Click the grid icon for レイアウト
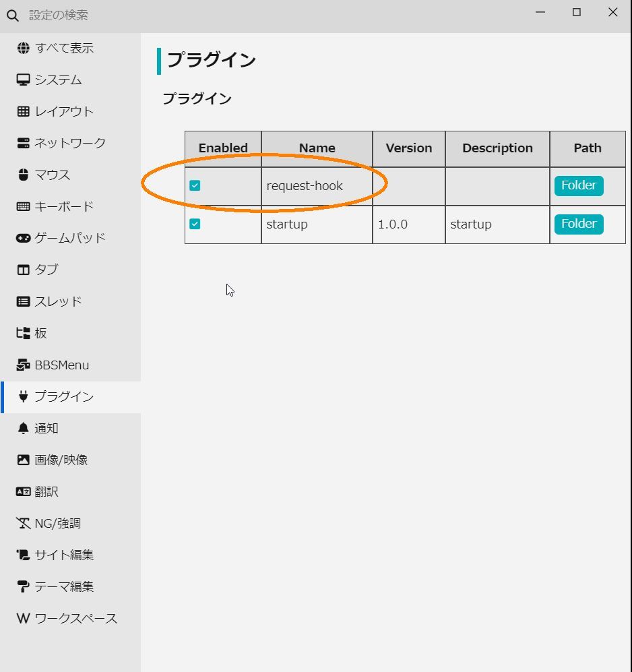Viewport: 632px width, 672px height. 23,111
